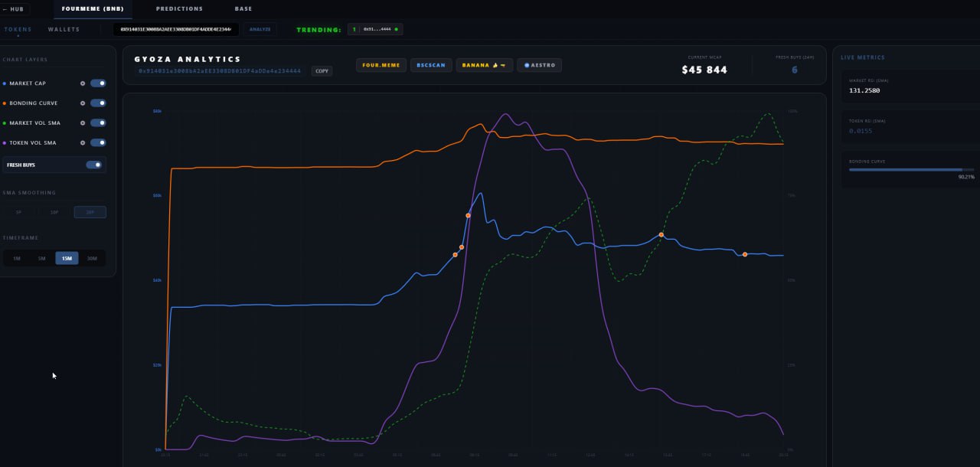Go back to Hub
980x467 pixels.
[x=14, y=9]
